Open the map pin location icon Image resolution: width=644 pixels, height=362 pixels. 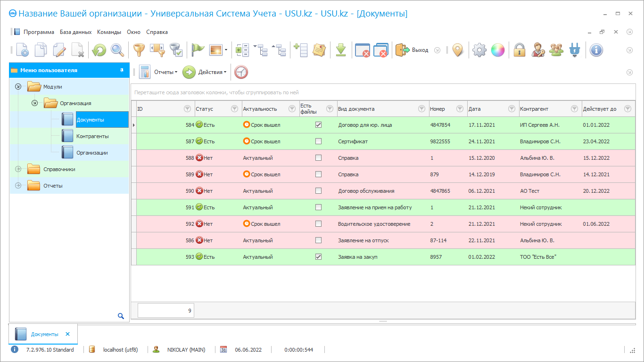[x=457, y=50]
